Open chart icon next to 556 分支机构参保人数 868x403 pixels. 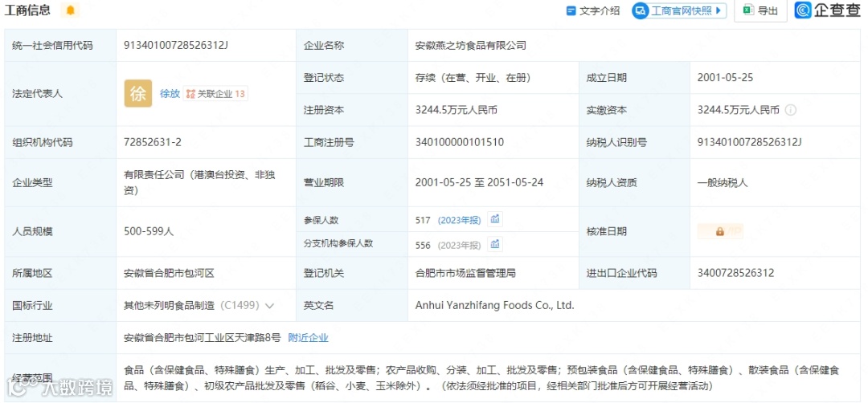[x=495, y=244]
